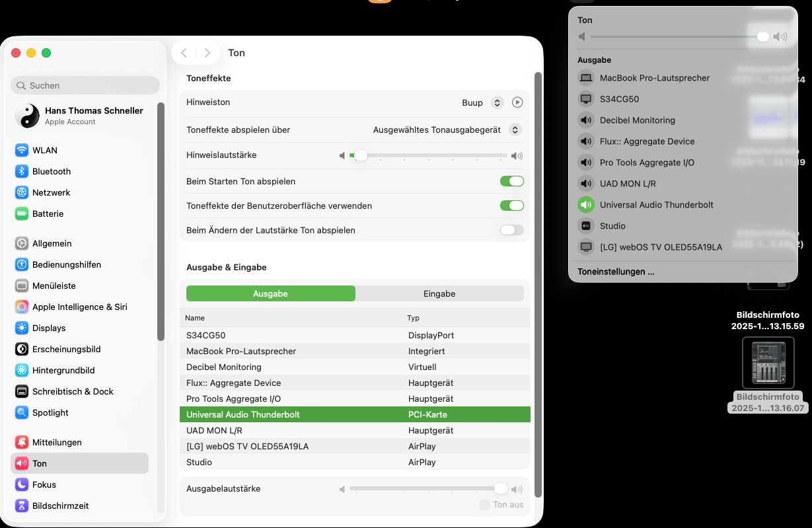Click MacBook Pro-Lautsprecher laptop icon in Ton popup
Image resolution: width=812 pixels, height=528 pixels.
pos(585,78)
